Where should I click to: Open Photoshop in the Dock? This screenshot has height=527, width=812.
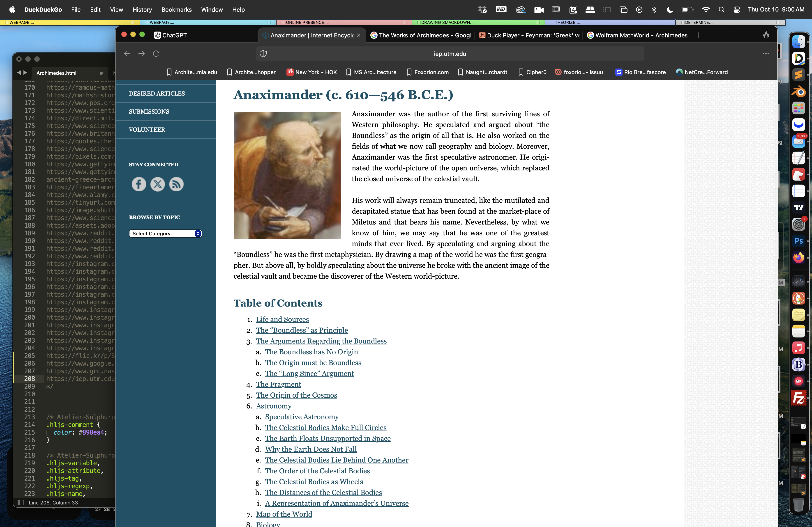[x=798, y=241]
